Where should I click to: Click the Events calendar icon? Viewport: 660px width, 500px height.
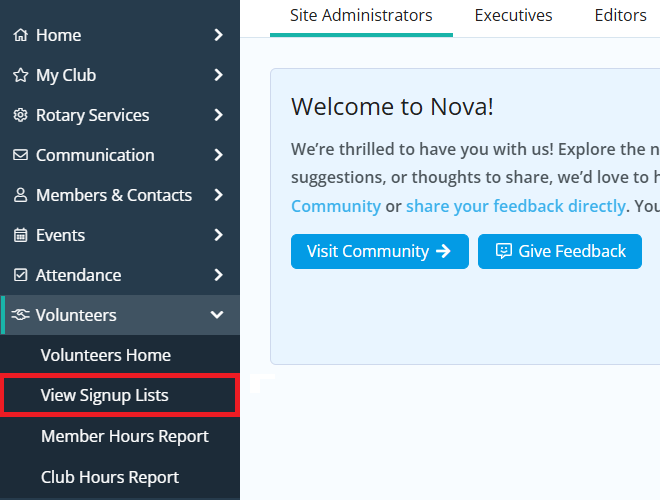(x=20, y=235)
